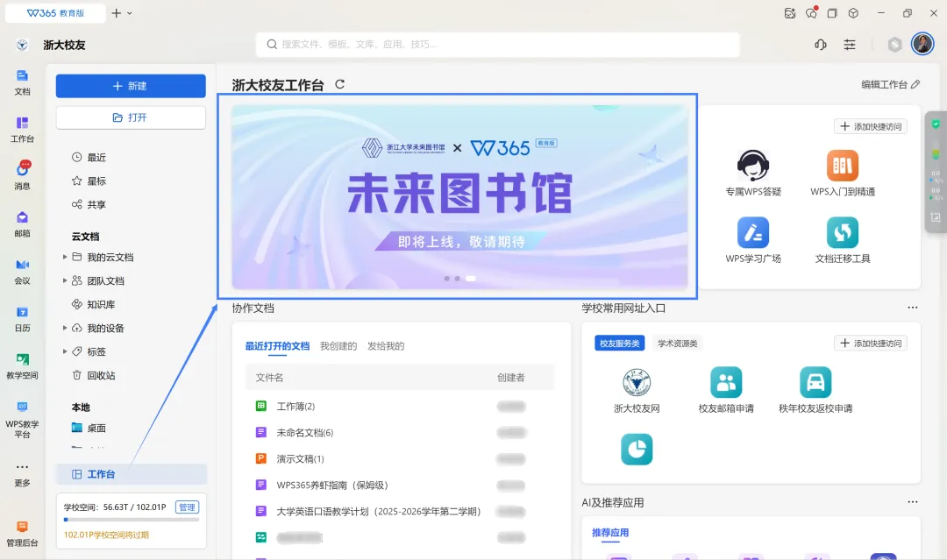Image resolution: width=947 pixels, height=560 pixels.
Task: Open 知识库 in the cloud documents
Action: [94, 305]
